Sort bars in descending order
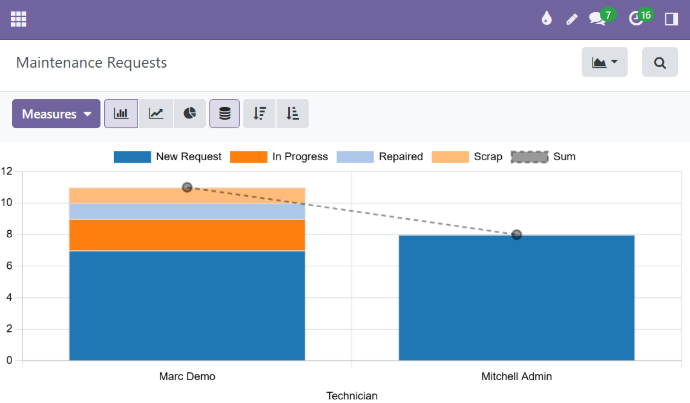The height and width of the screenshot is (403, 690). pos(259,114)
